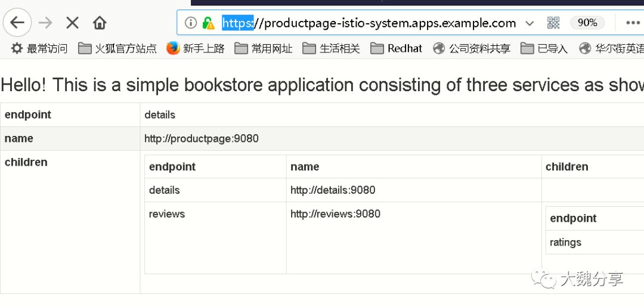Expand the 常用网址 bookmark folder

point(264,48)
